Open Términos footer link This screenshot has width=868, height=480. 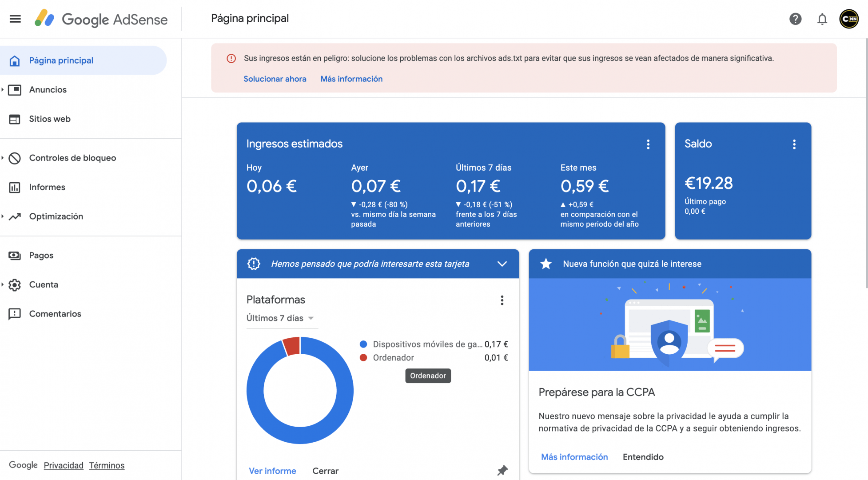click(107, 465)
